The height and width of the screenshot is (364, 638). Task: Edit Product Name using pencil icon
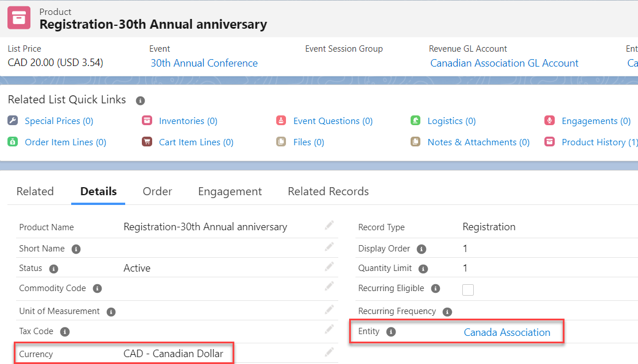329,226
